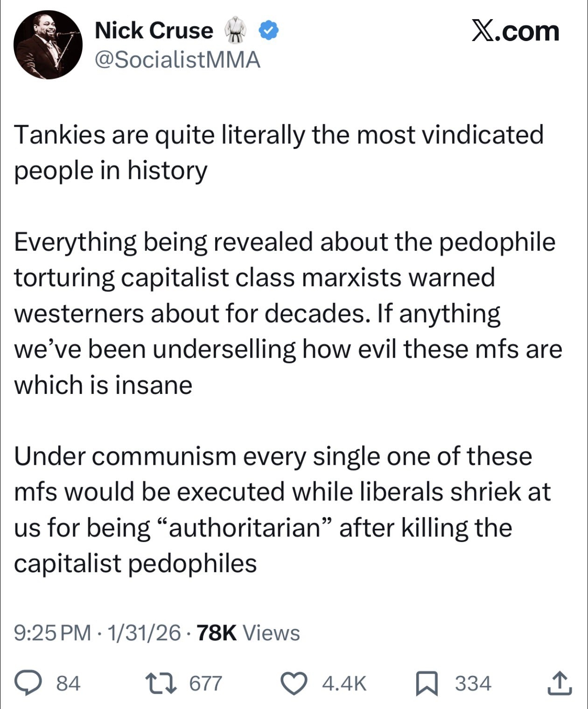Screen dimensions: 588x709
Task: Repost the tweet using the retweet icon
Action: [x=161, y=683]
